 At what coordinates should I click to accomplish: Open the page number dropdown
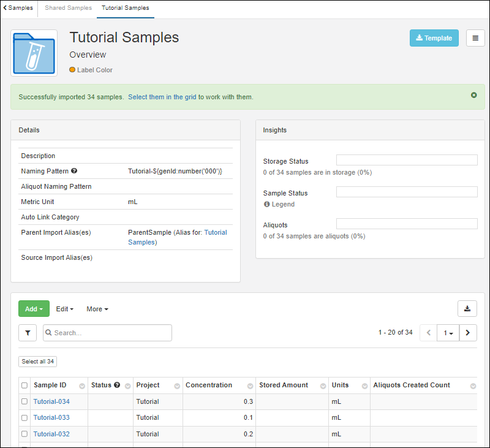tap(448, 333)
